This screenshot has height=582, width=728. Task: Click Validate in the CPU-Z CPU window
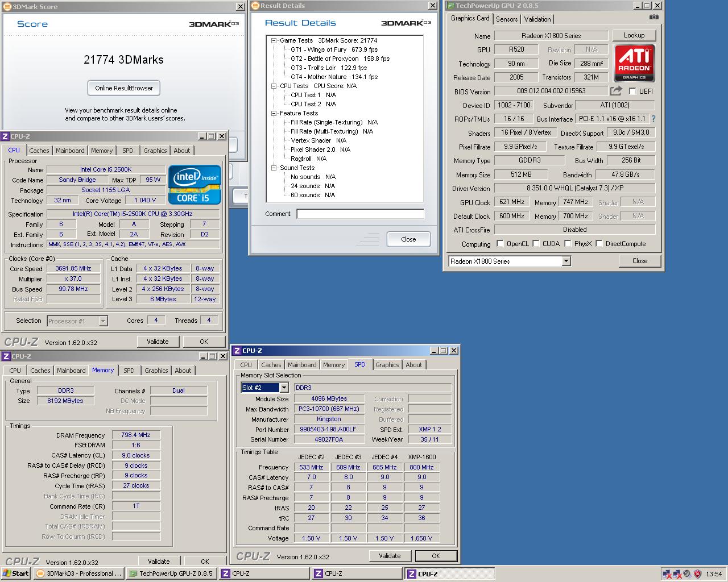coord(158,342)
